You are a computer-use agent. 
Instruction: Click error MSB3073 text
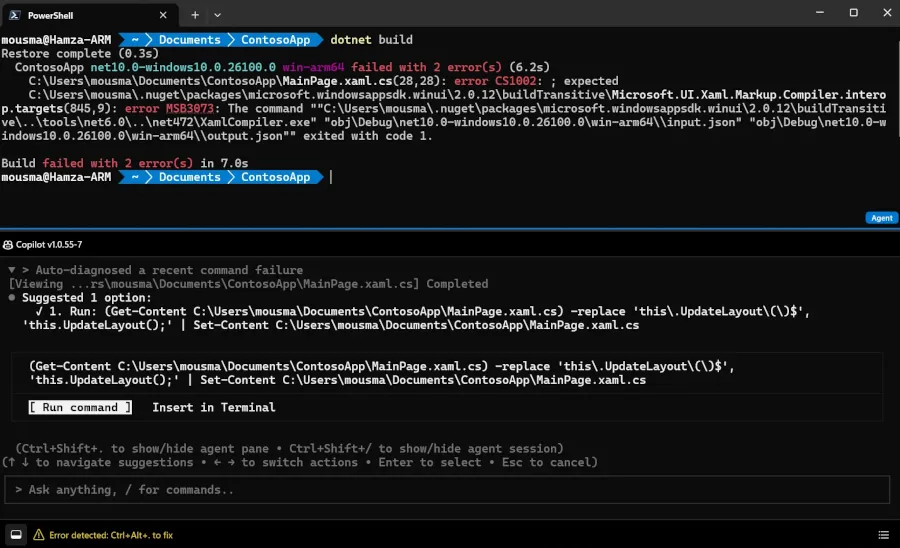coord(169,108)
